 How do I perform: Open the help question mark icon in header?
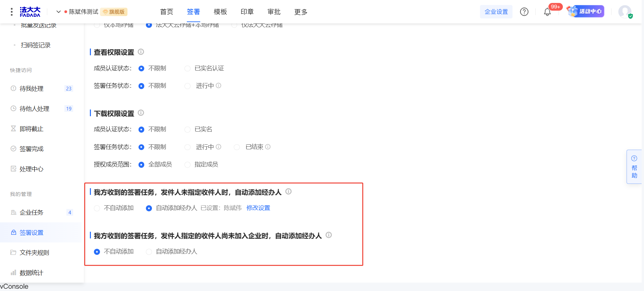(x=524, y=12)
